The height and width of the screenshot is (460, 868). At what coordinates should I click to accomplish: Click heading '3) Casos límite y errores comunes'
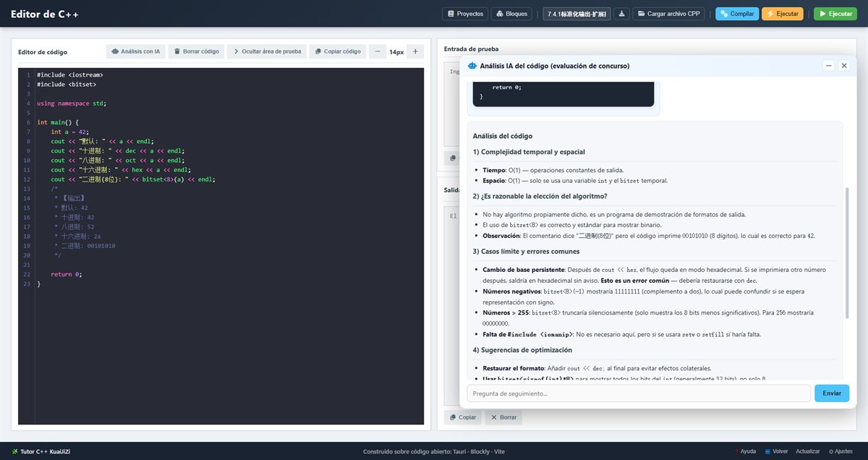tap(526, 251)
